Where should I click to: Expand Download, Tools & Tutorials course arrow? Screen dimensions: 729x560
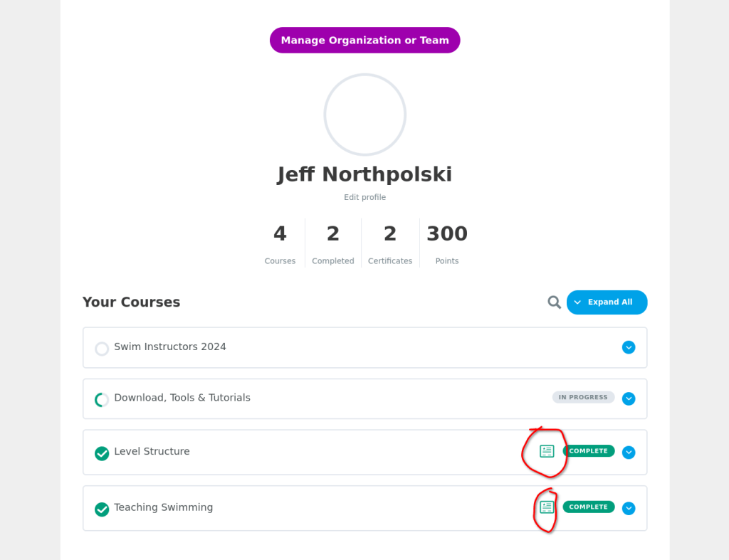coord(629,398)
